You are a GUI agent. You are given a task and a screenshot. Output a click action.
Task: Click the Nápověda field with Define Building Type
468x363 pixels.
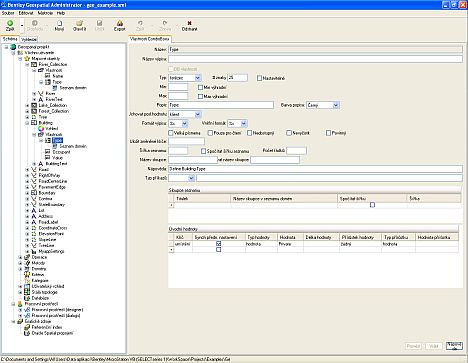pos(315,169)
